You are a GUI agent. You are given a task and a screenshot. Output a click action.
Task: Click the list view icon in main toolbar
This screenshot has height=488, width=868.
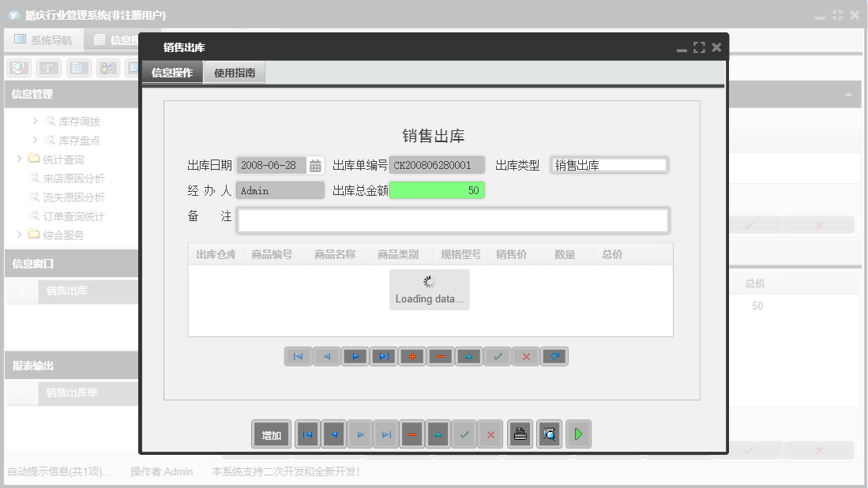(x=49, y=68)
